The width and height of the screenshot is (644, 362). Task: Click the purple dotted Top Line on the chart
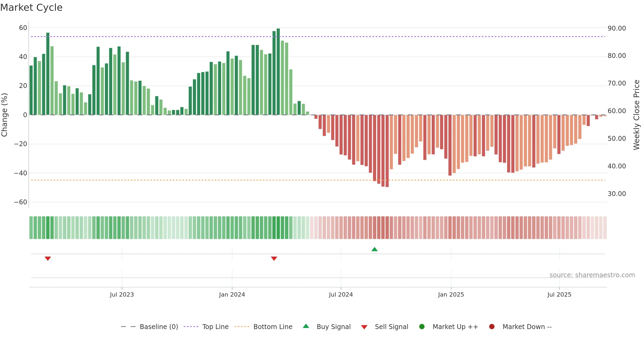(x=318, y=36)
